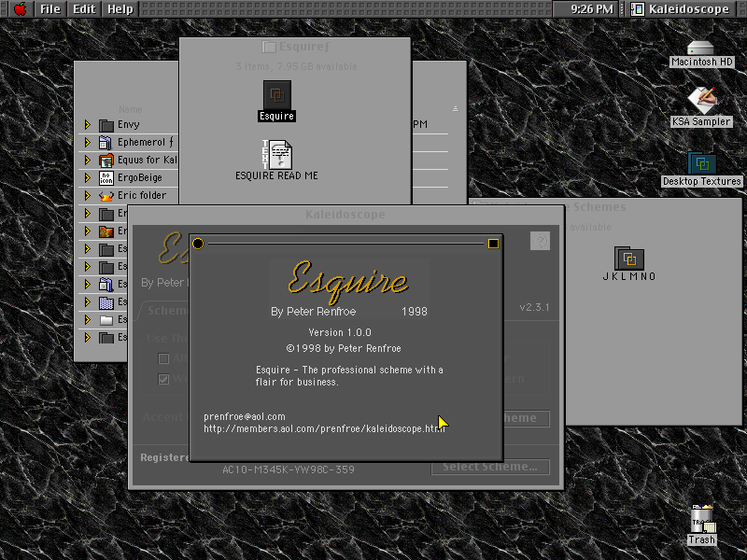Viewport: 747px width, 560px height.
Task: Open the File menu
Action: click(50, 9)
